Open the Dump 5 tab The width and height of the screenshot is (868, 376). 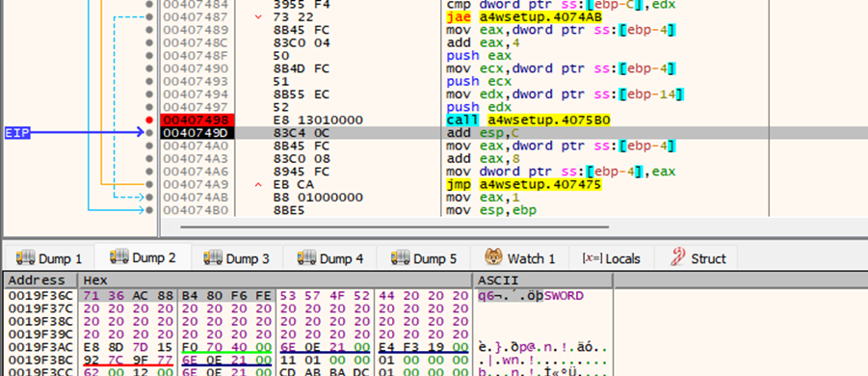[x=424, y=258]
